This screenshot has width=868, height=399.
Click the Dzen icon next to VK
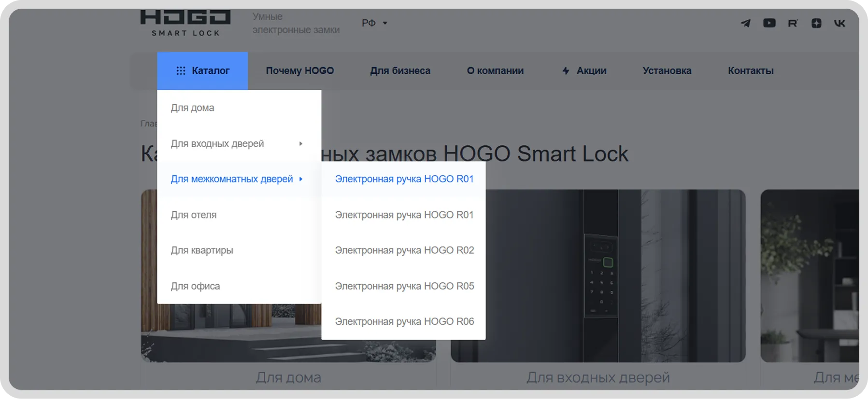click(x=816, y=23)
